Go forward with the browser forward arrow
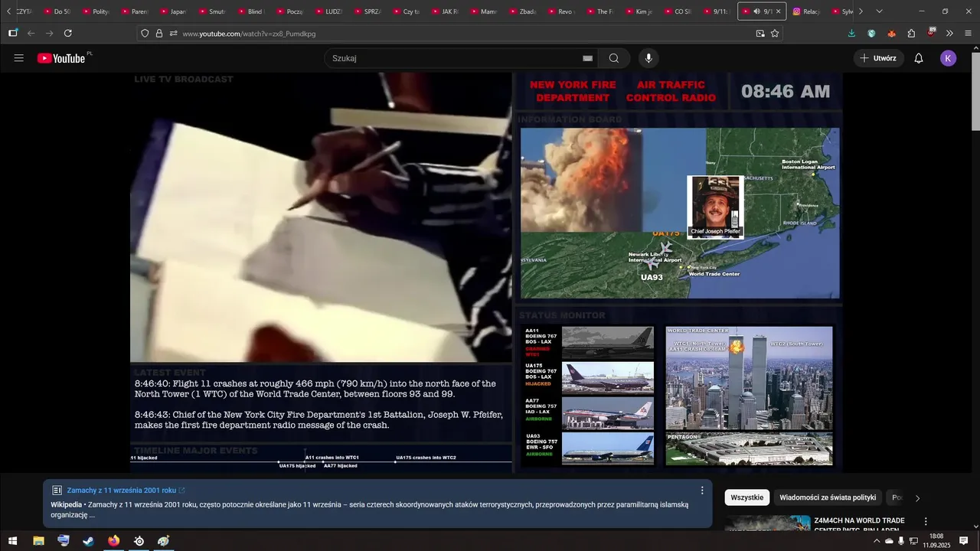The height and width of the screenshot is (551, 980). click(x=49, y=33)
